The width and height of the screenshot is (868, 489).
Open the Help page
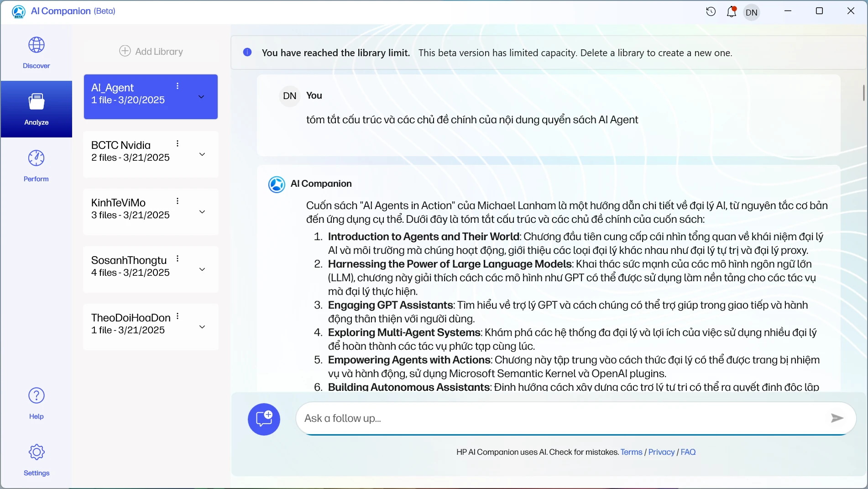37,403
